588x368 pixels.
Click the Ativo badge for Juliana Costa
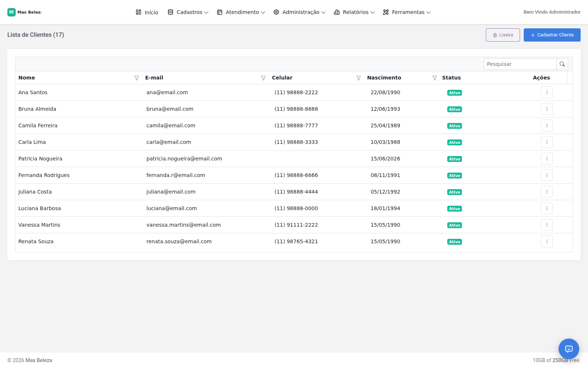pos(455,192)
